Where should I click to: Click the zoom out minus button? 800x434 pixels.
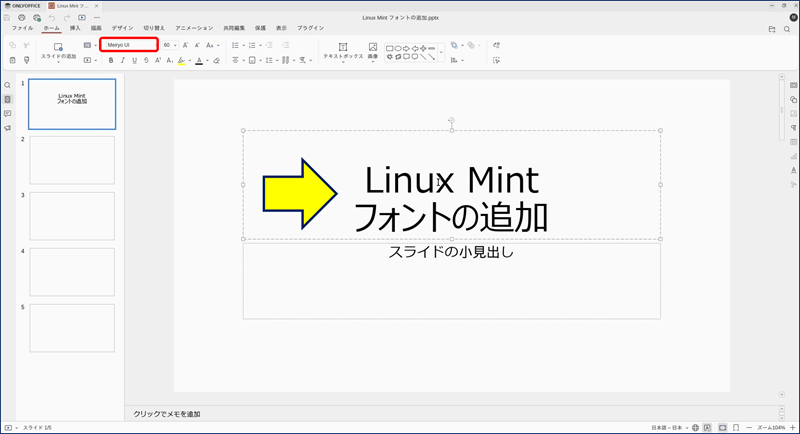pos(749,427)
